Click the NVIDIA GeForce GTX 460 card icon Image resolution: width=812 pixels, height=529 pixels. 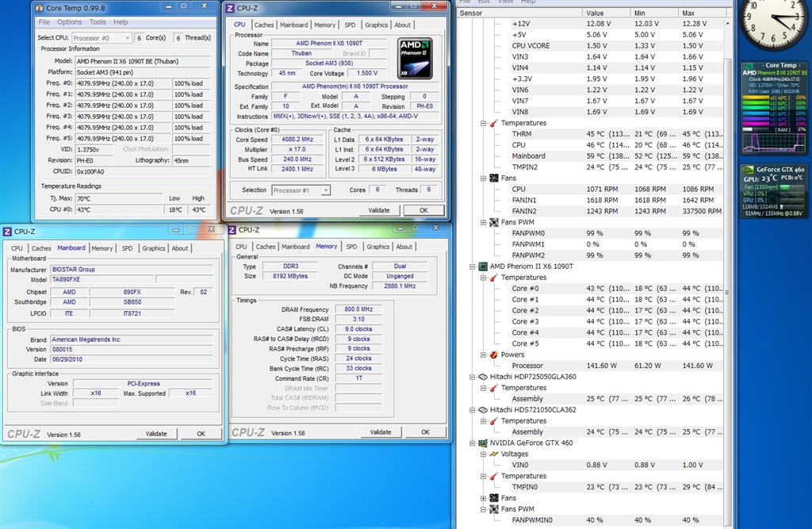point(483,443)
